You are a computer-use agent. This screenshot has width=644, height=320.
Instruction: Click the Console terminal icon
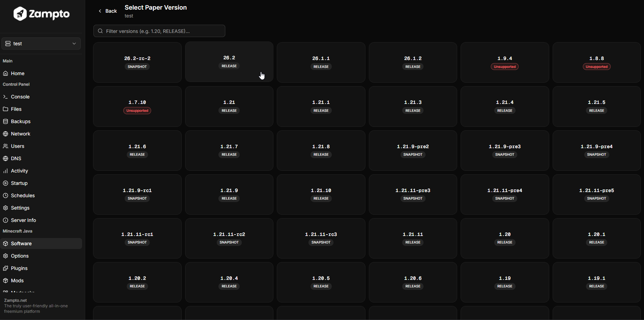pyautogui.click(x=5, y=97)
